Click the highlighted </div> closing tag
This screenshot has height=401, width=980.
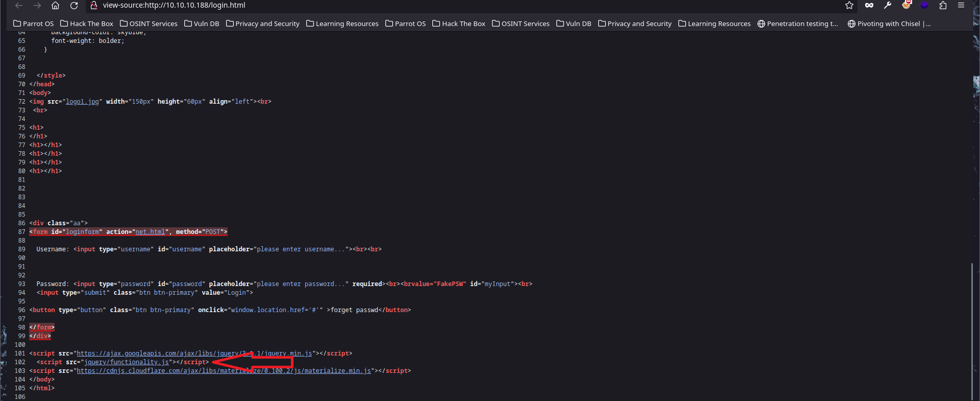click(40, 336)
